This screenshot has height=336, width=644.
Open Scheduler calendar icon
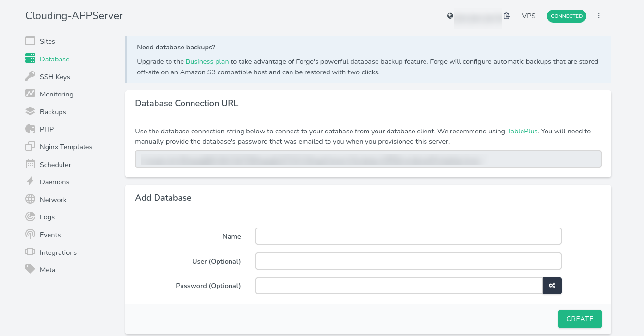[30, 164]
